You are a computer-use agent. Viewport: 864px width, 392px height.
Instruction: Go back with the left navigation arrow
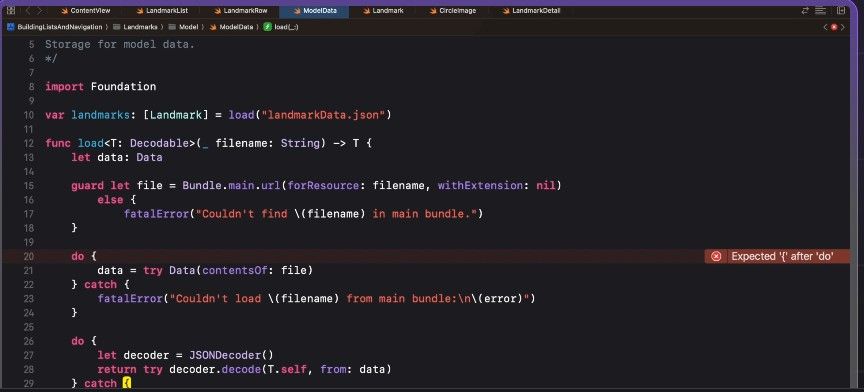[x=28, y=10]
